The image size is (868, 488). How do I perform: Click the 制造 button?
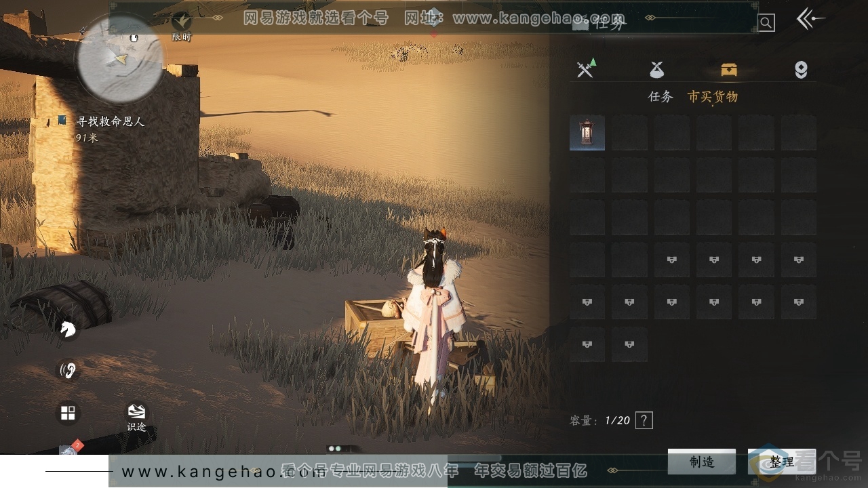point(702,462)
